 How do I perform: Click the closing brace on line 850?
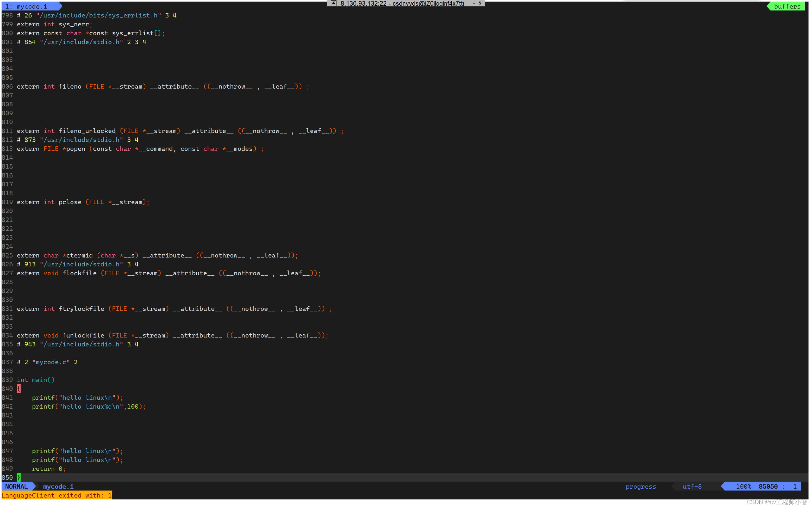pos(19,478)
